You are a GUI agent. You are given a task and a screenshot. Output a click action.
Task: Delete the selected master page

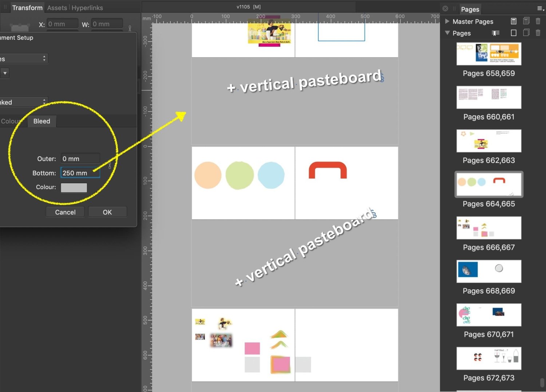538,21
